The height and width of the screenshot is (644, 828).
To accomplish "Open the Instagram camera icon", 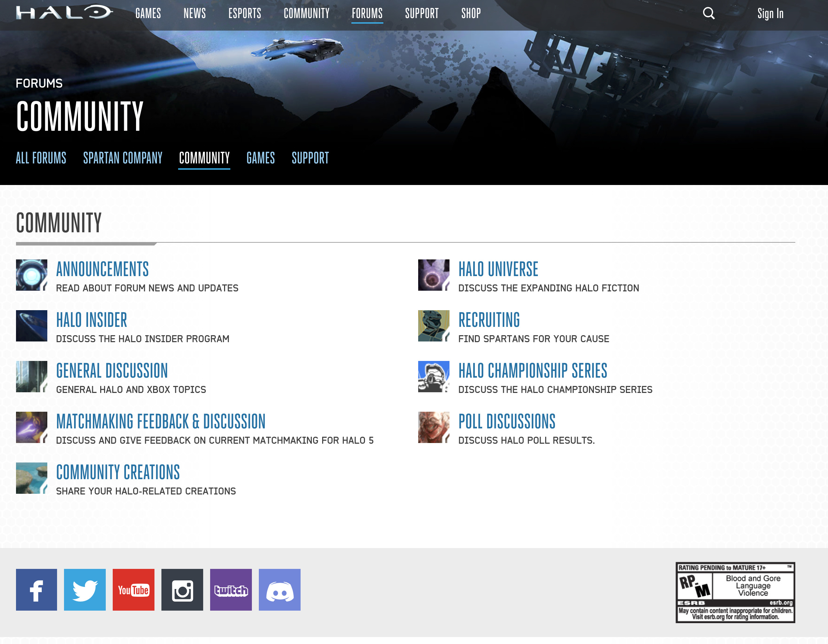I will click(182, 589).
